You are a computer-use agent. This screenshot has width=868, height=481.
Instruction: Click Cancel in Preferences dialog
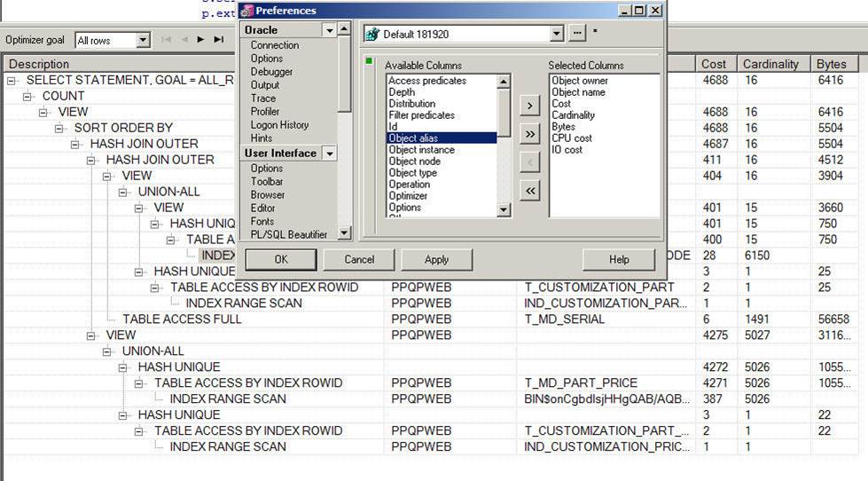click(x=359, y=259)
